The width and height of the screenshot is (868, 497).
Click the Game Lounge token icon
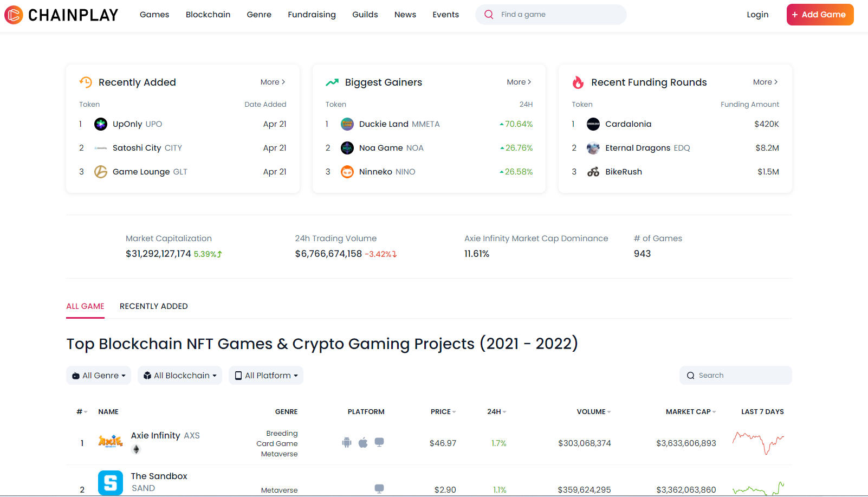101,172
